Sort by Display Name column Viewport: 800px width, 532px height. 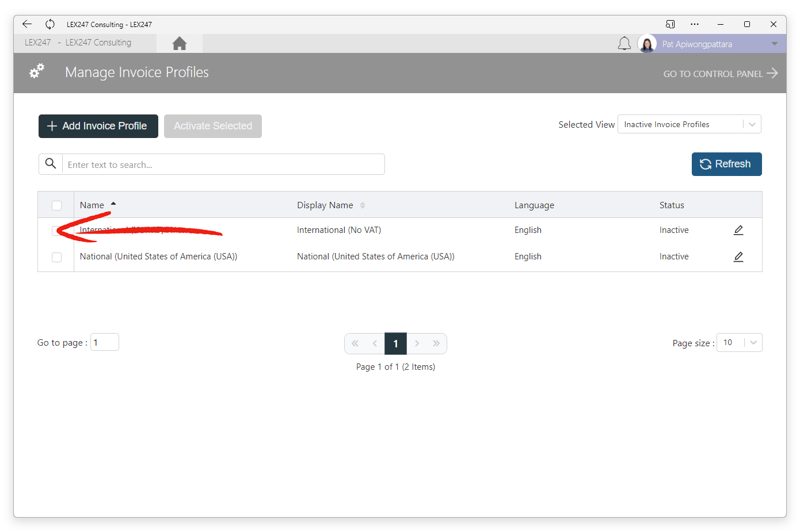click(325, 205)
